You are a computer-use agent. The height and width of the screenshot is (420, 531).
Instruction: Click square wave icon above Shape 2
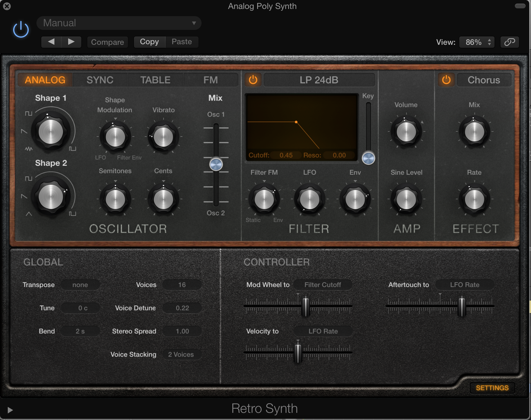click(x=28, y=179)
